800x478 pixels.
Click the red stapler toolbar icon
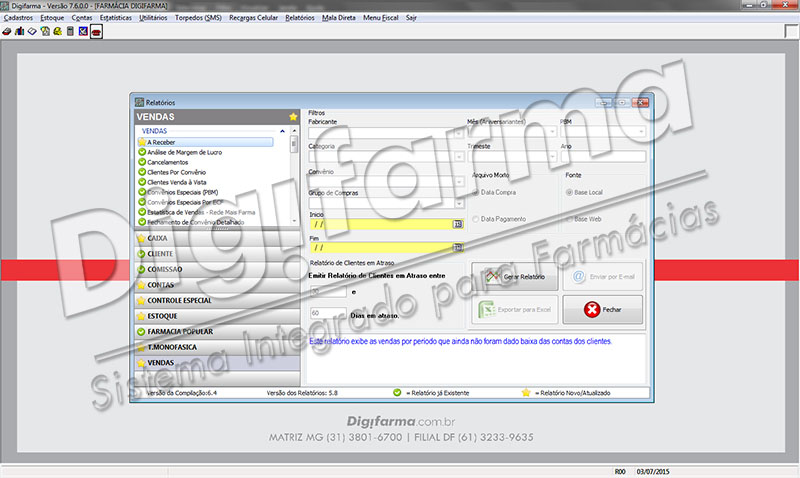[7, 32]
